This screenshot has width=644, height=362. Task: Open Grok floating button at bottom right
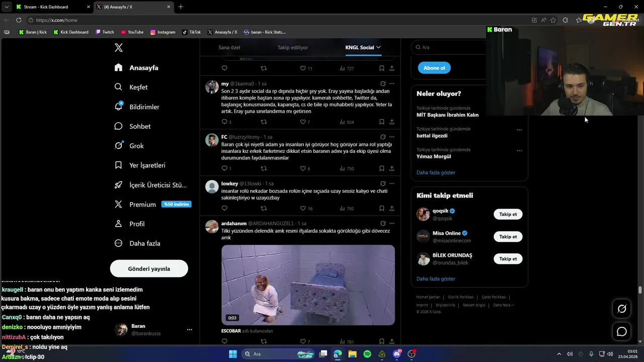[x=622, y=309]
